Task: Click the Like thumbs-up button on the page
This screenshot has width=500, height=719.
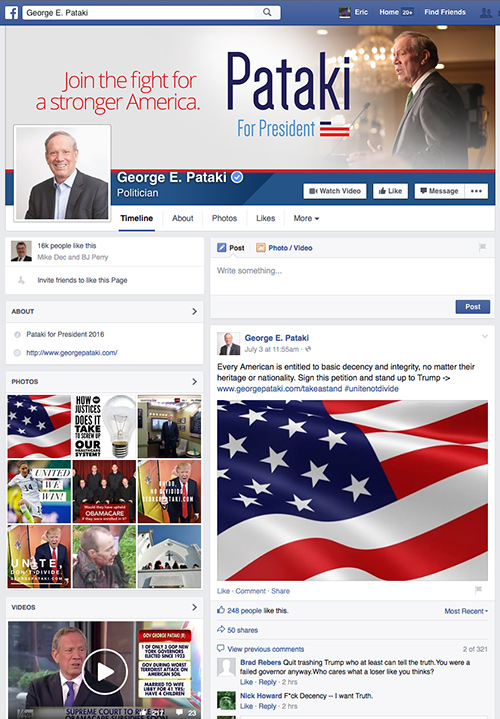Action: pyautogui.click(x=390, y=191)
